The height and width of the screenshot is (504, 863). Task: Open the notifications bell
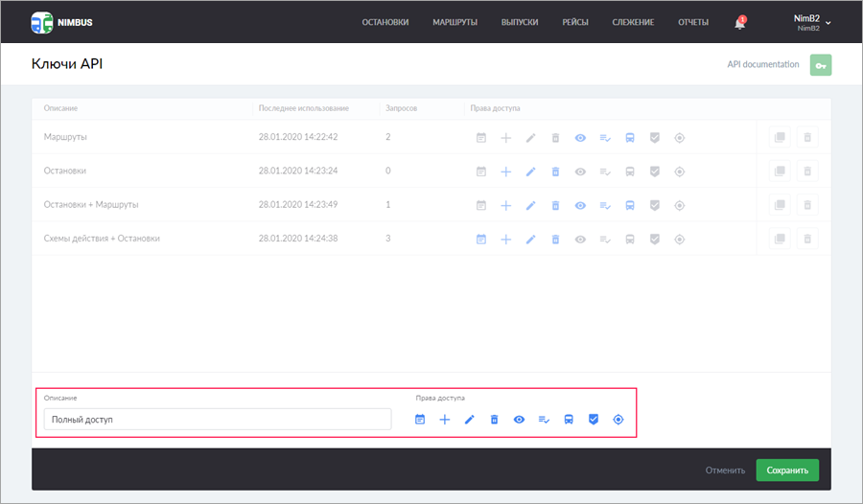pyautogui.click(x=739, y=23)
